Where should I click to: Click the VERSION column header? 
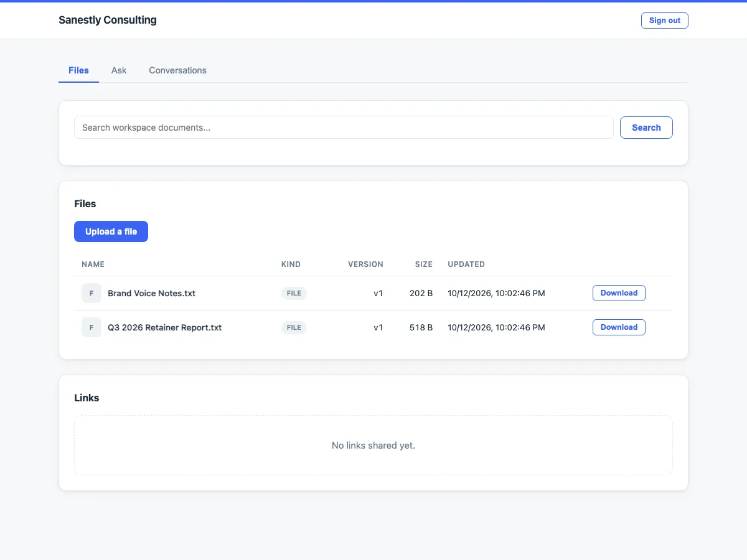click(x=365, y=264)
